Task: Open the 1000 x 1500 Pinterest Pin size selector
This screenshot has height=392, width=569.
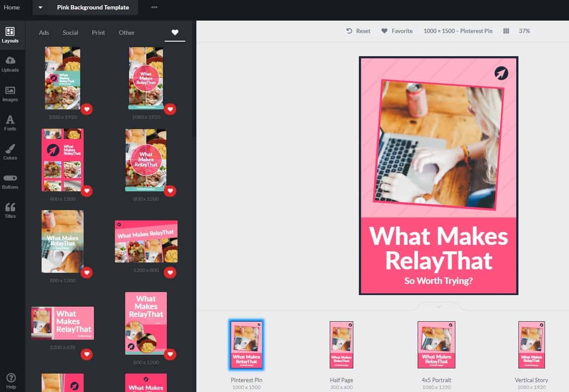Action: (x=458, y=31)
